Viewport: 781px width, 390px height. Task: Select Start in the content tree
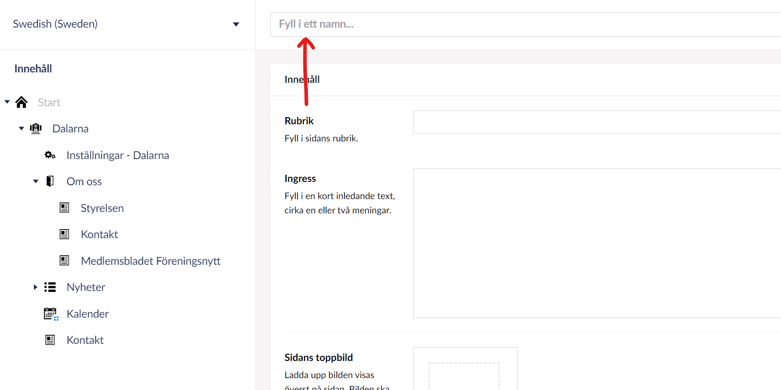[49, 103]
